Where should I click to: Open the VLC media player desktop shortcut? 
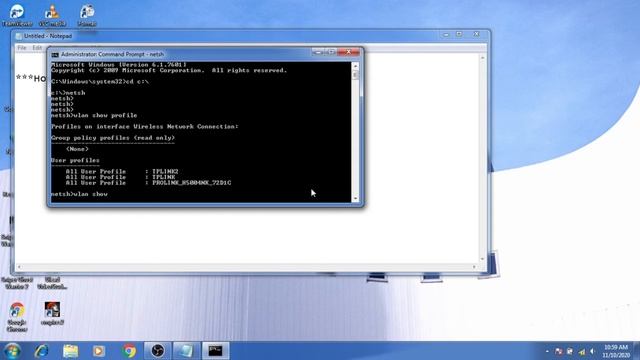point(52,16)
